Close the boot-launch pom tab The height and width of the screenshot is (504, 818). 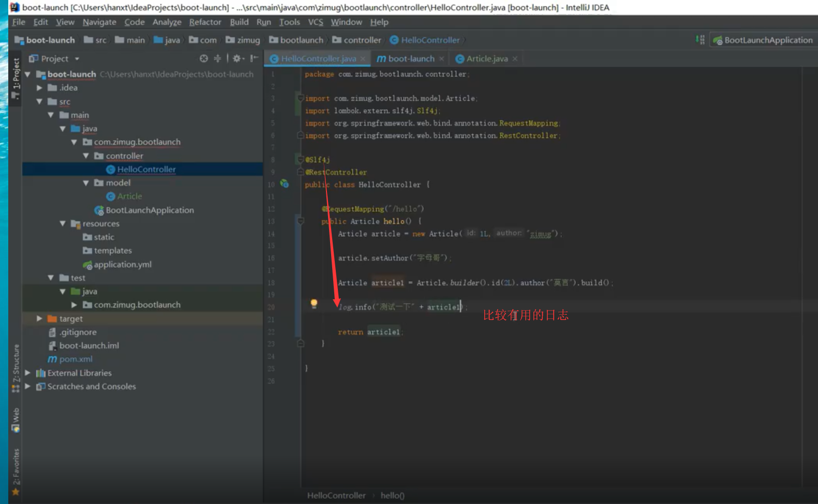pos(441,59)
